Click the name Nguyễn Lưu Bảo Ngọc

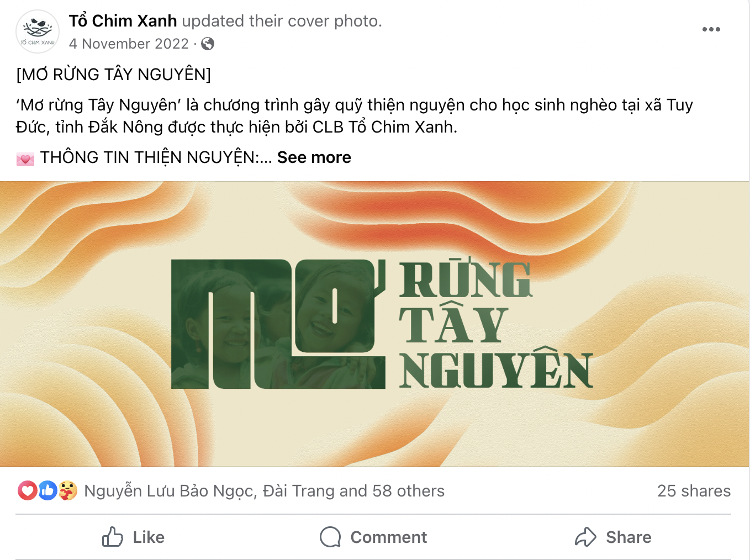coord(170,491)
